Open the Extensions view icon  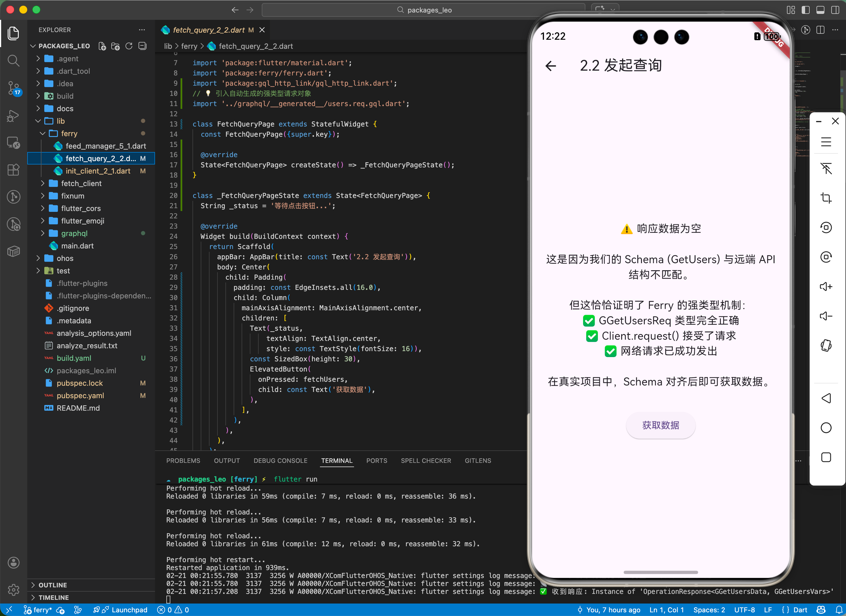(13, 170)
